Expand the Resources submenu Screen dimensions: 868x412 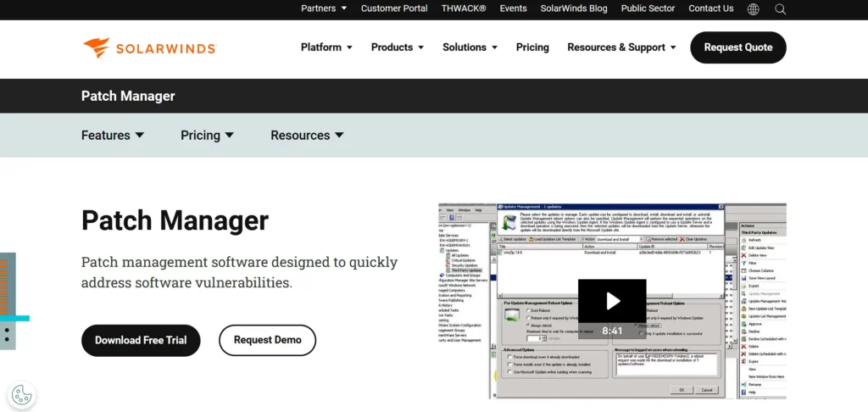click(307, 135)
